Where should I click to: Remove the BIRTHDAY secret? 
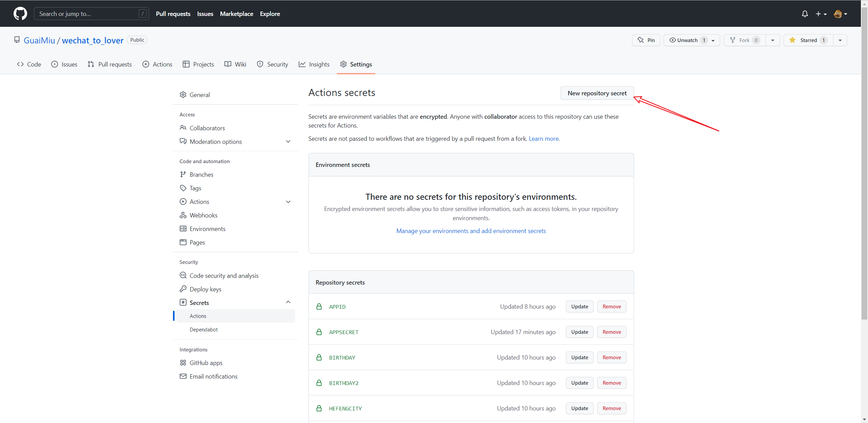[612, 357]
